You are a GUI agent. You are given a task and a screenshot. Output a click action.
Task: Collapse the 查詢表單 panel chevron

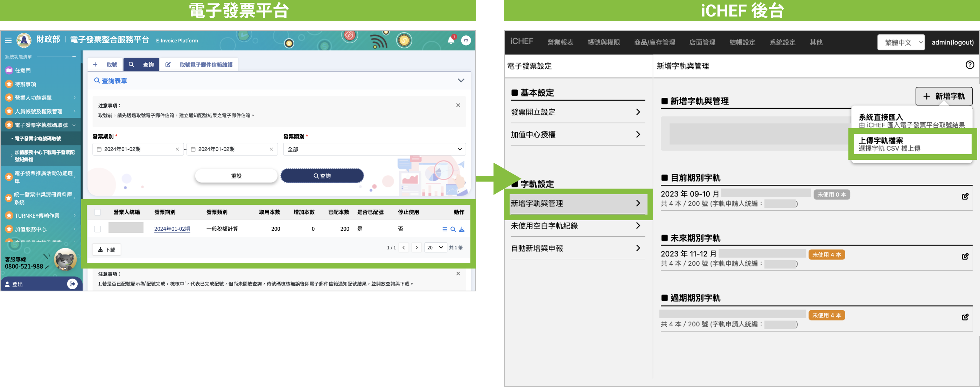pyautogui.click(x=461, y=81)
